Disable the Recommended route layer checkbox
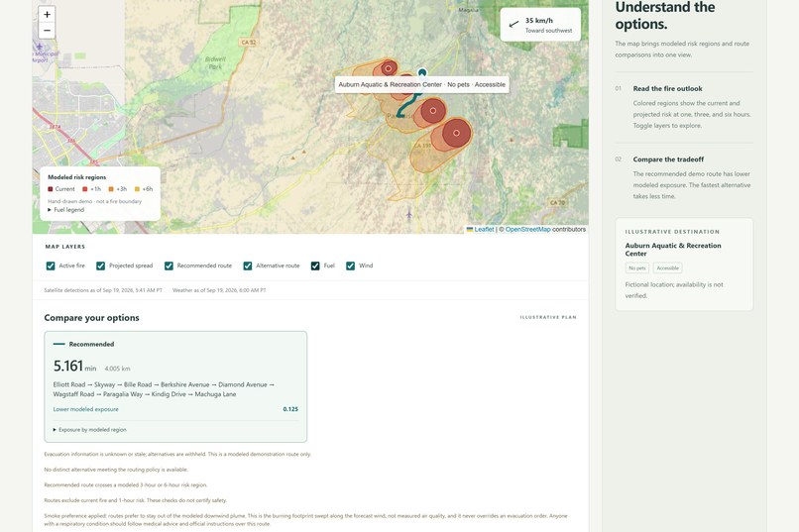Screen dimensions: 799x532 tap(169, 266)
